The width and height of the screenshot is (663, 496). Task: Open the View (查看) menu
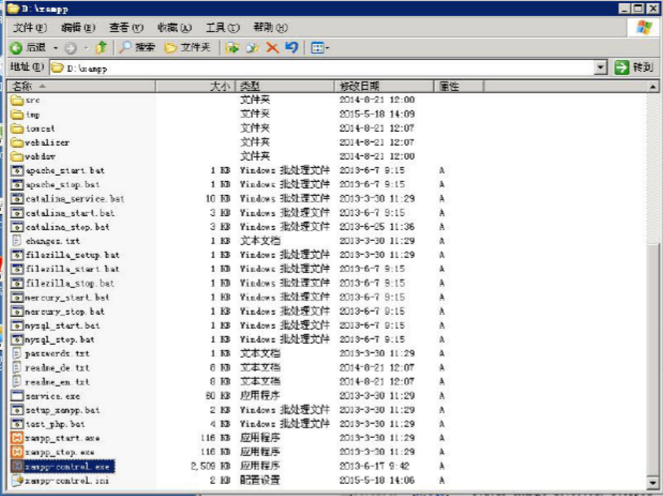coord(126,28)
